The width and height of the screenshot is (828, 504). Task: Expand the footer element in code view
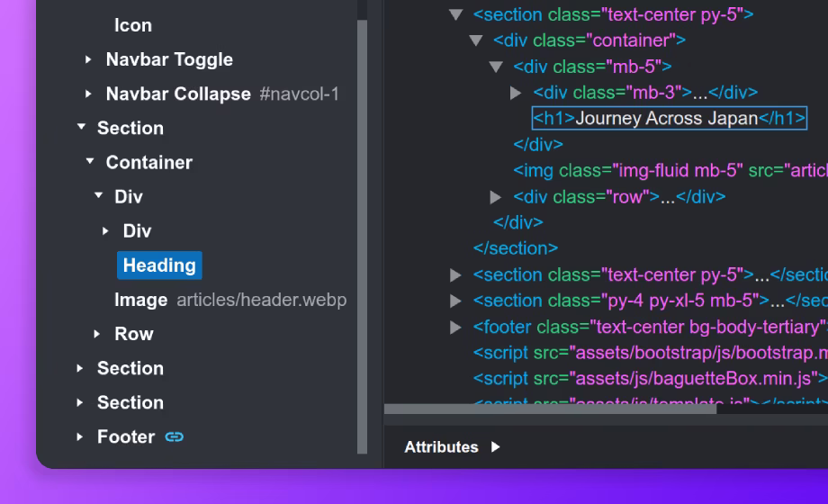coord(456,327)
